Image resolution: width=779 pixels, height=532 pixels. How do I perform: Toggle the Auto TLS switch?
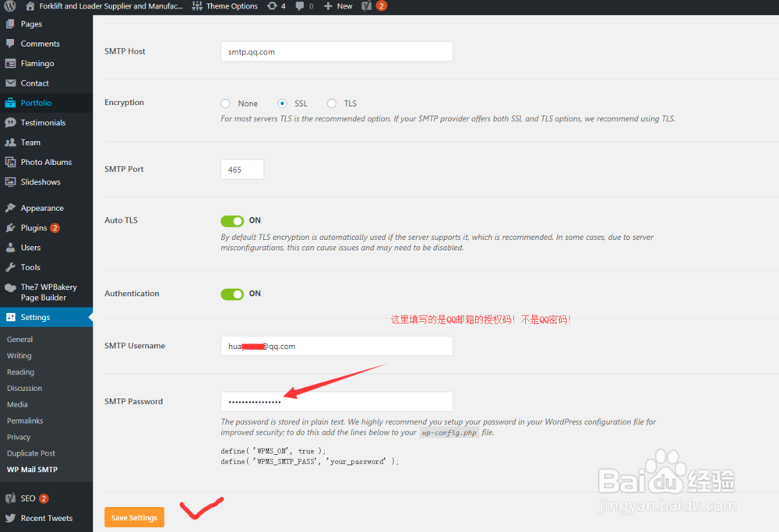coord(232,220)
